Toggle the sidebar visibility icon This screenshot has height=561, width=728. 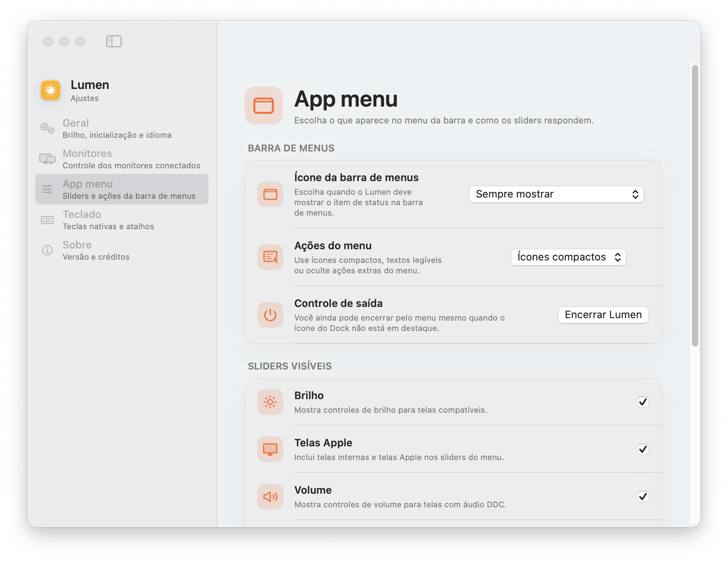[x=114, y=41]
